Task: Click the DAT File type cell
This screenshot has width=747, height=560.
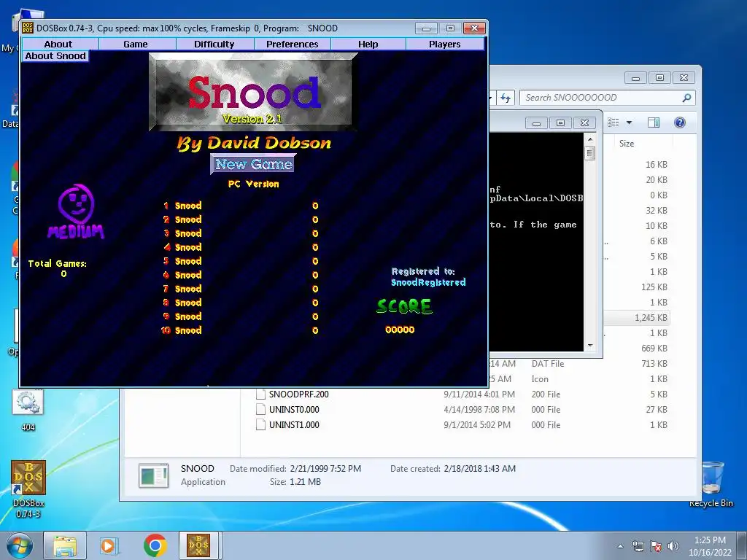Action: click(548, 364)
